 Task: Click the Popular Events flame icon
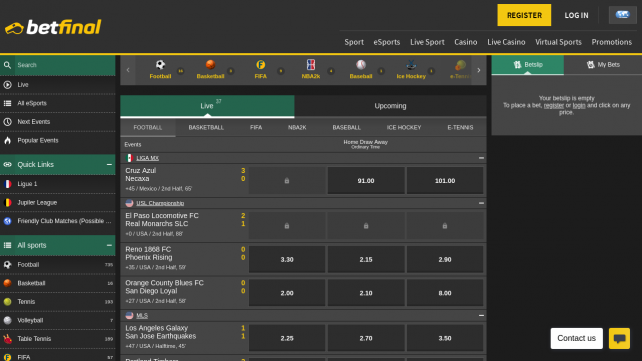click(7, 140)
